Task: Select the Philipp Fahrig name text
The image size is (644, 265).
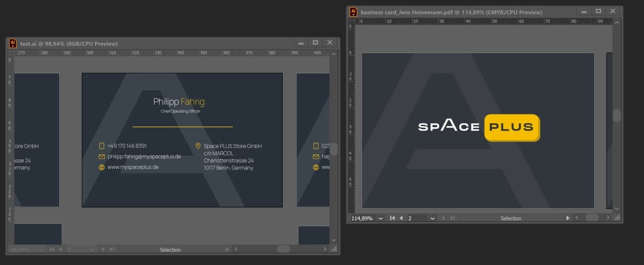Action: click(179, 102)
